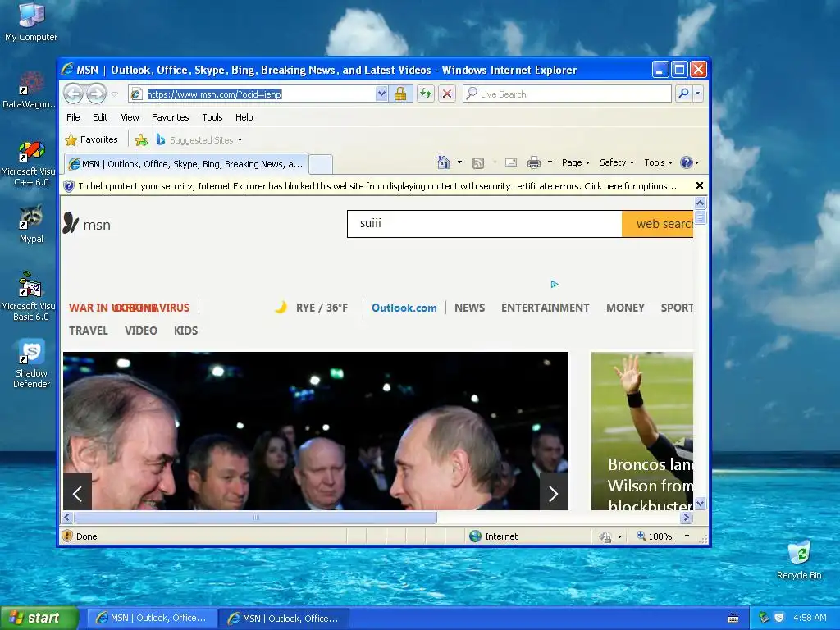The image size is (840, 630).
Task: Expand the address bar URL dropdown
Action: [381, 94]
